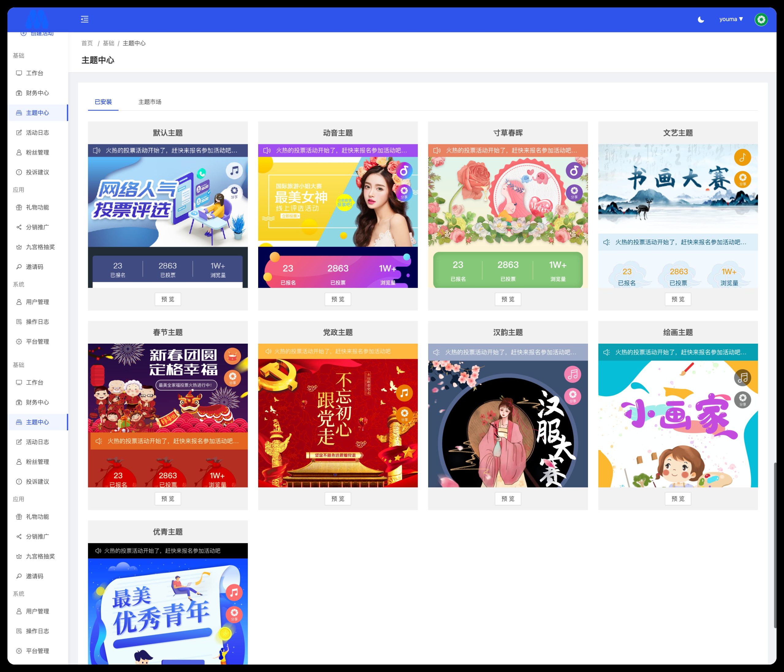Toggle dark mode with the moon icon
The height and width of the screenshot is (672, 784).
[700, 19]
